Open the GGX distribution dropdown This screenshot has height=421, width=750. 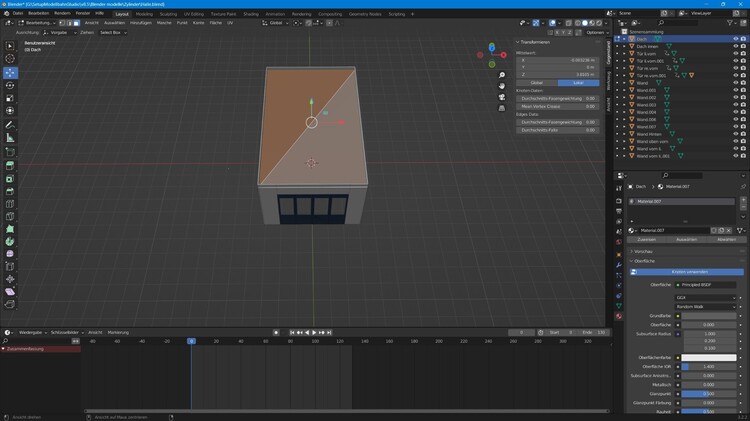[x=706, y=297]
